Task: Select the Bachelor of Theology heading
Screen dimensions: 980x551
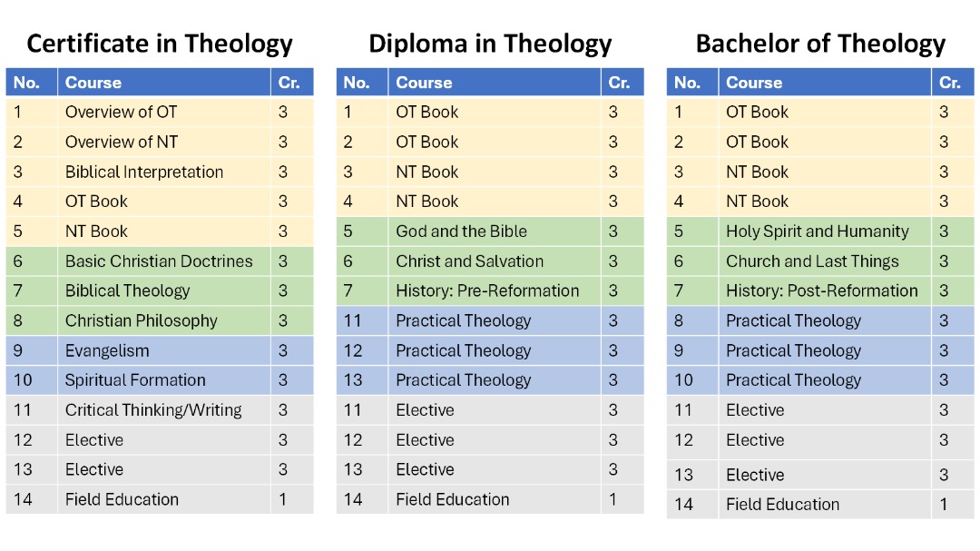Action: (820, 44)
